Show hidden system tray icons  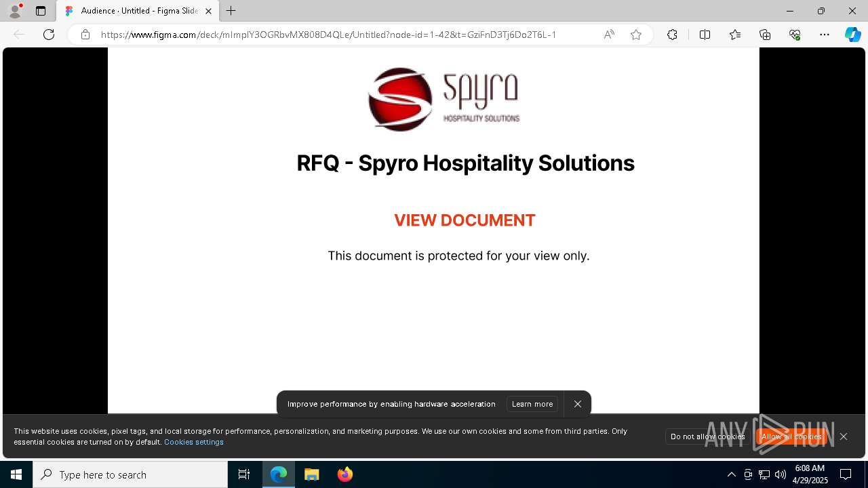point(731,474)
